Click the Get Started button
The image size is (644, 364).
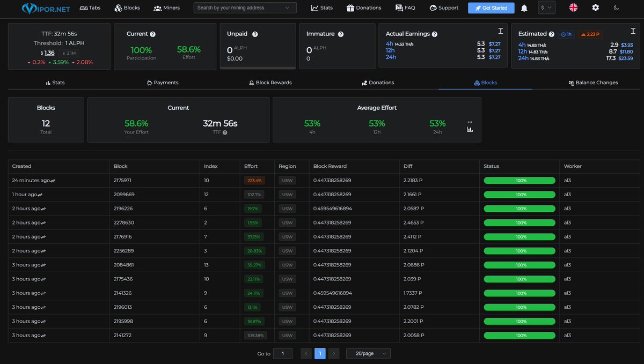(491, 8)
